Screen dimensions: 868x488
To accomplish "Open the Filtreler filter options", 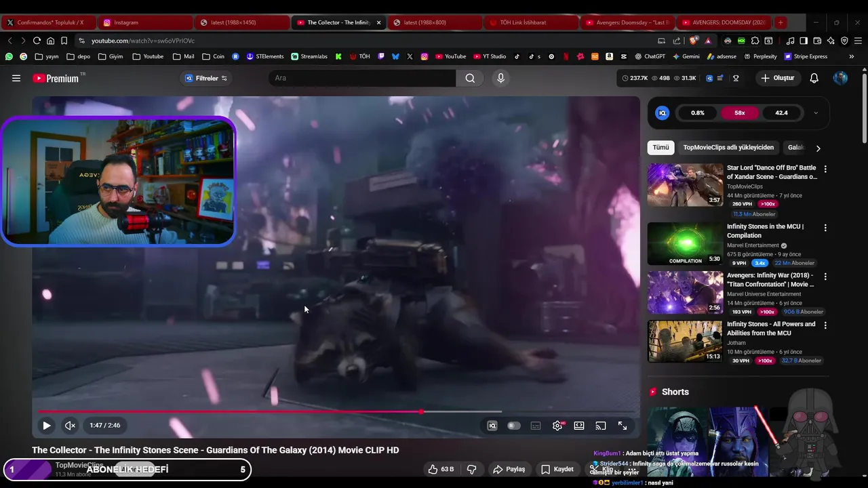I will [206, 78].
